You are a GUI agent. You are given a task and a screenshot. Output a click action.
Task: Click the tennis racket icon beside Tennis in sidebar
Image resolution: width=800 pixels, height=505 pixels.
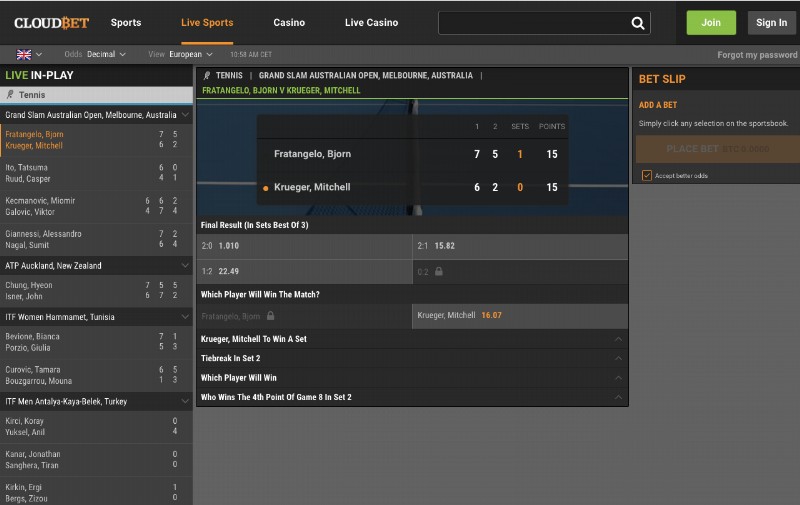tap(10, 94)
